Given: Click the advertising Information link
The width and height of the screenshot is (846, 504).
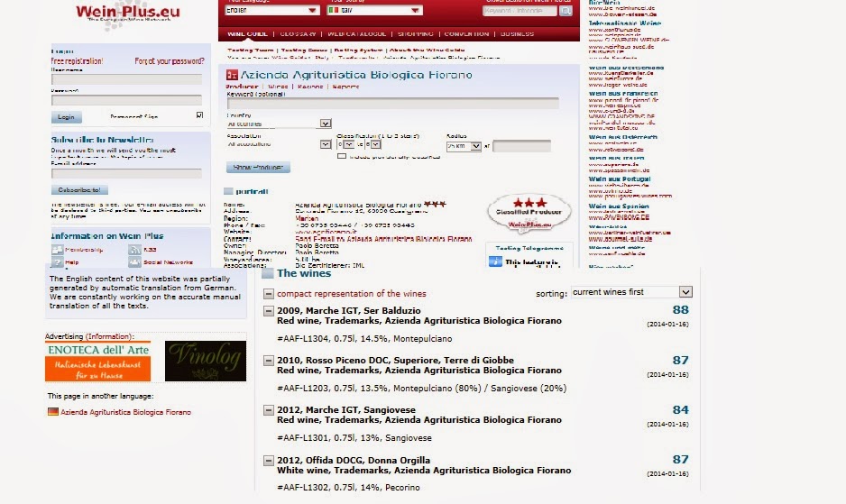Looking at the screenshot, I should coord(109,336).
